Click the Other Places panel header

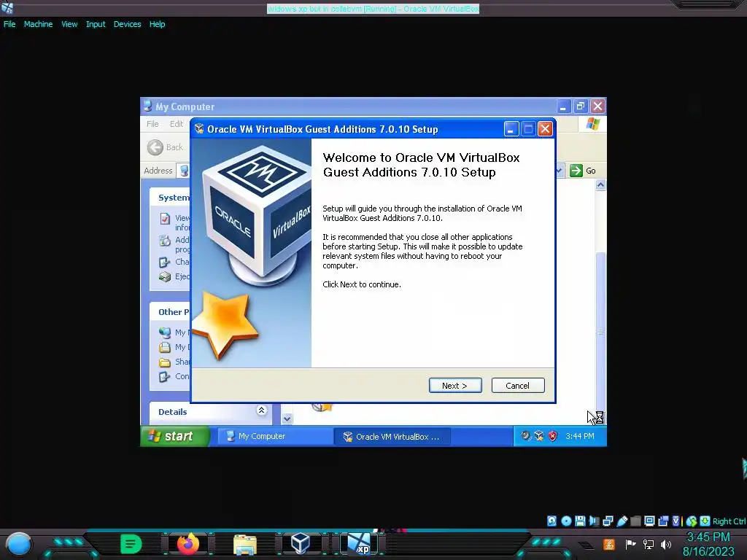(170, 312)
